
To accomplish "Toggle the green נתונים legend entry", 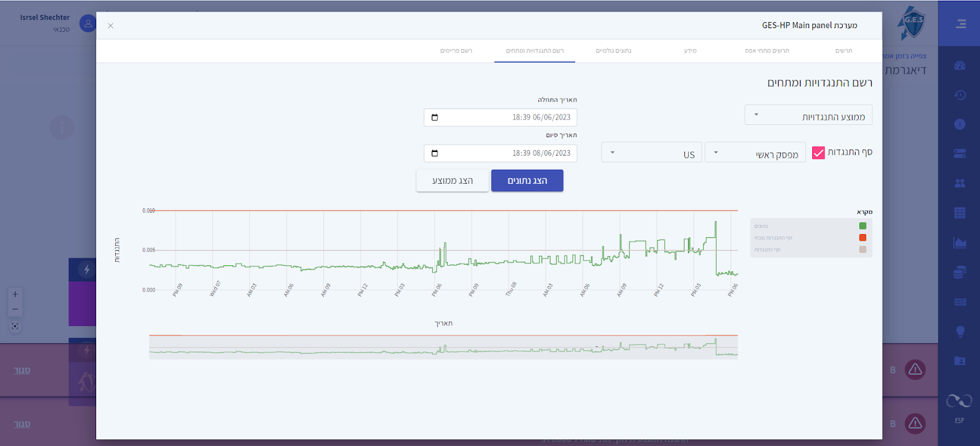I will click(812, 226).
